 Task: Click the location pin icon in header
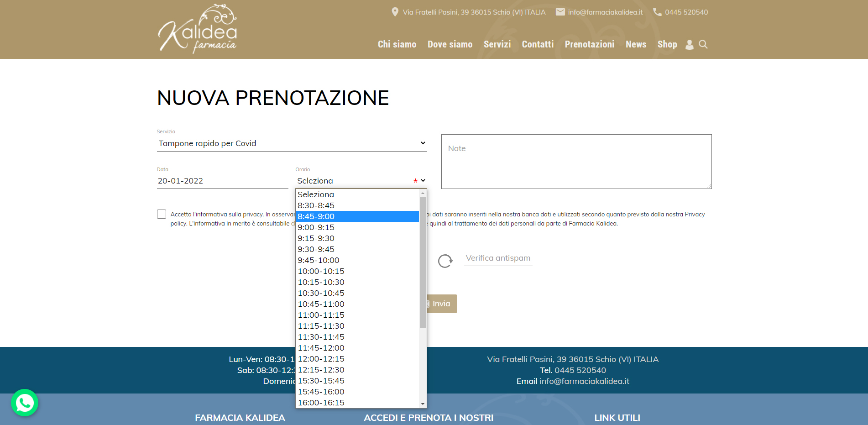coord(395,12)
